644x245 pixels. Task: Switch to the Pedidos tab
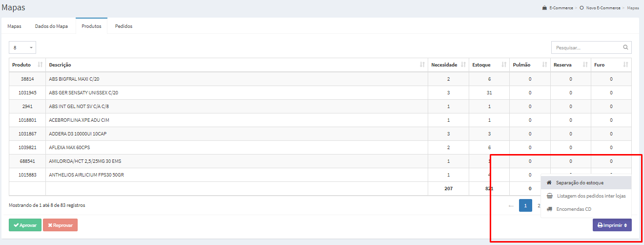[x=124, y=26]
